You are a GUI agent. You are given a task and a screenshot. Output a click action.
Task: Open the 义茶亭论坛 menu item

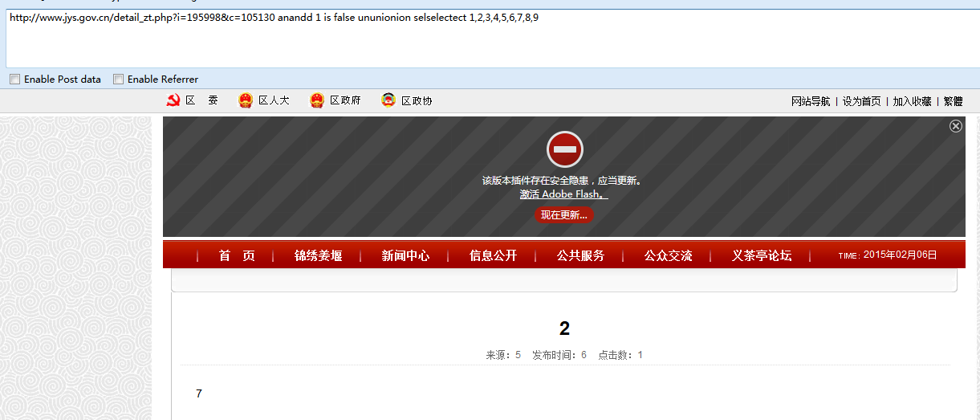762,255
